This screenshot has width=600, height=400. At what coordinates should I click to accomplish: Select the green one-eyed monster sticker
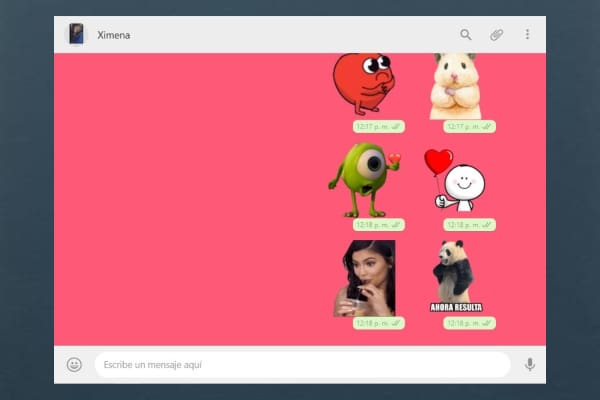coord(364,180)
